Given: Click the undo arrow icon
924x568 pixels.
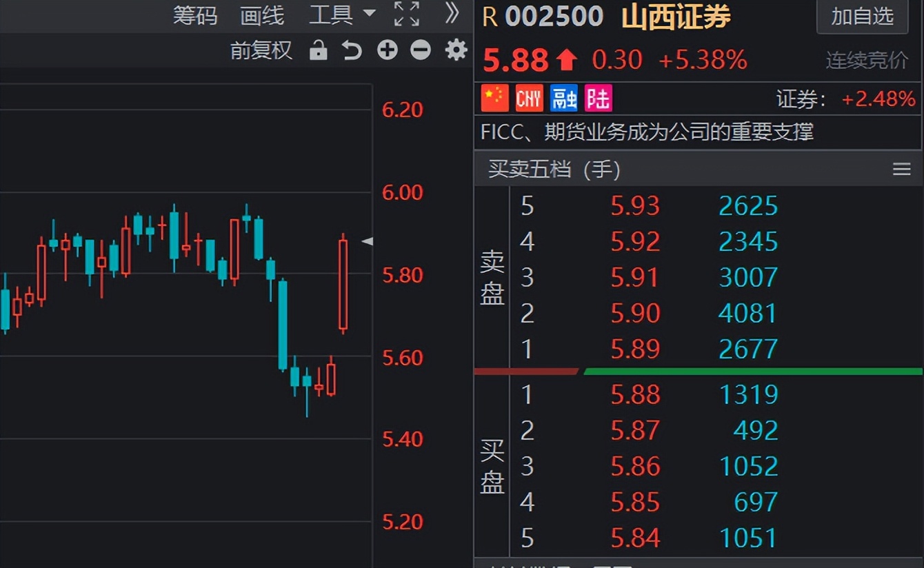Looking at the screenshot, I should tap(352, 50).
